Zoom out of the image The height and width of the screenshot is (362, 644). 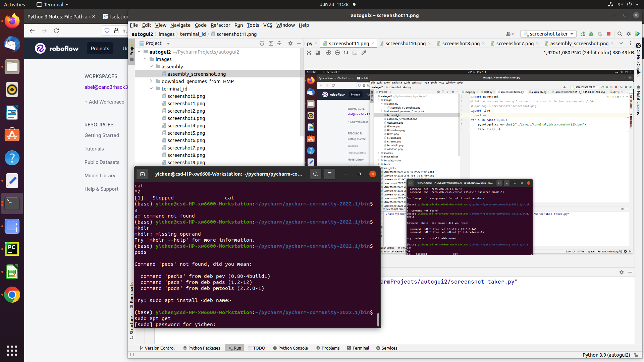[337, 53]
